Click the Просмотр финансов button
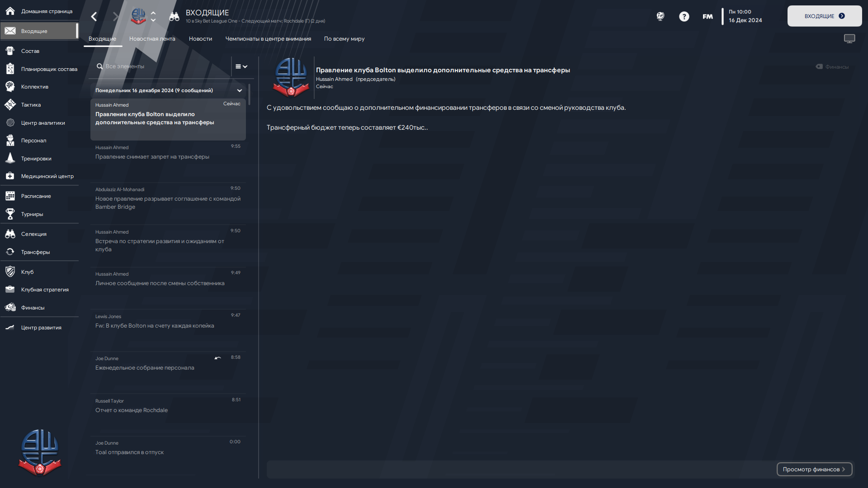The width and height of the screenshot is (868, 488). 814,469
